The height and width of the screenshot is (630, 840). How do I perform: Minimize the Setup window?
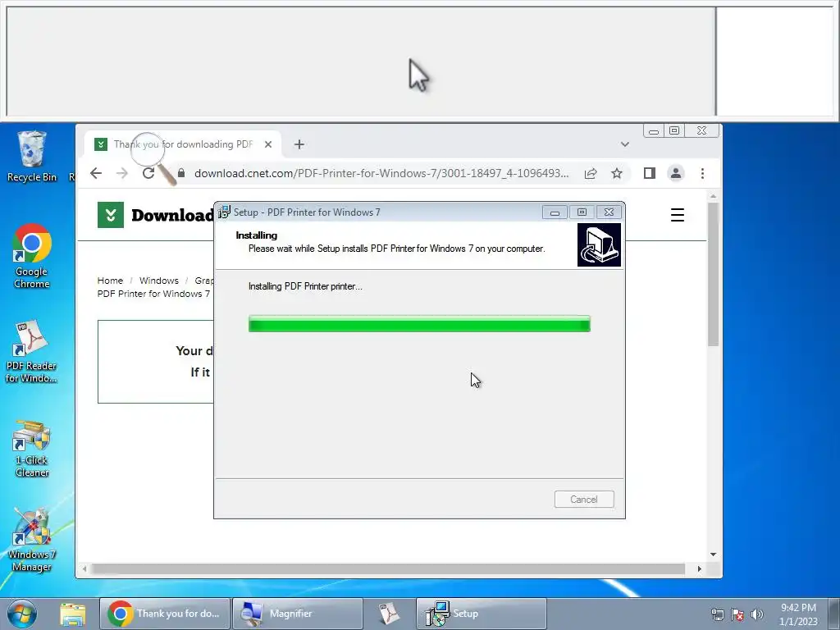[x=555, y=212]
